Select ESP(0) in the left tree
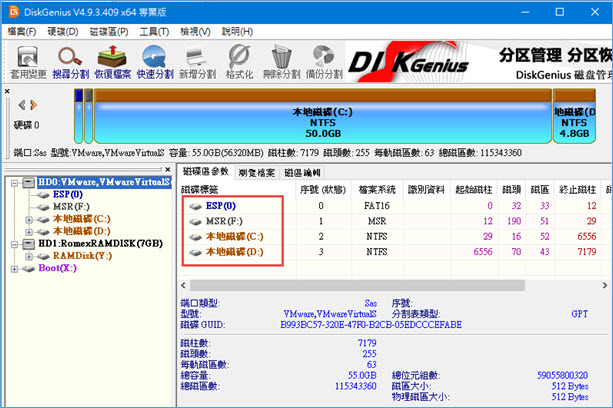 [68, 194]
